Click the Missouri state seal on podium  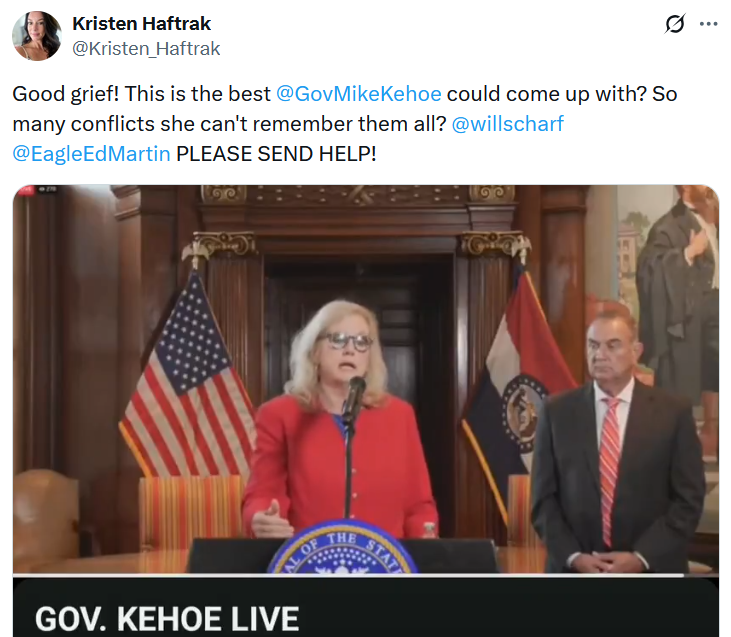343,547
